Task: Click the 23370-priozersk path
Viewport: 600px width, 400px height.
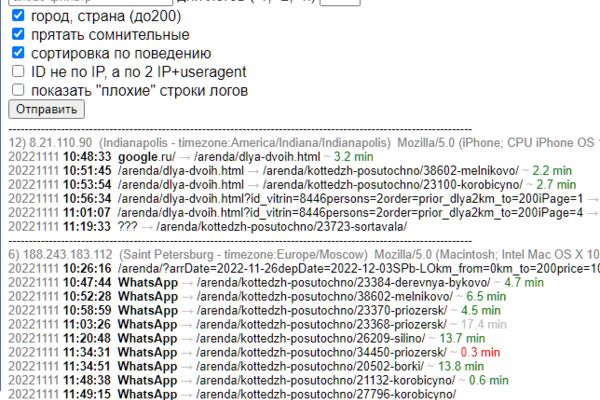Action: [321, 310]
